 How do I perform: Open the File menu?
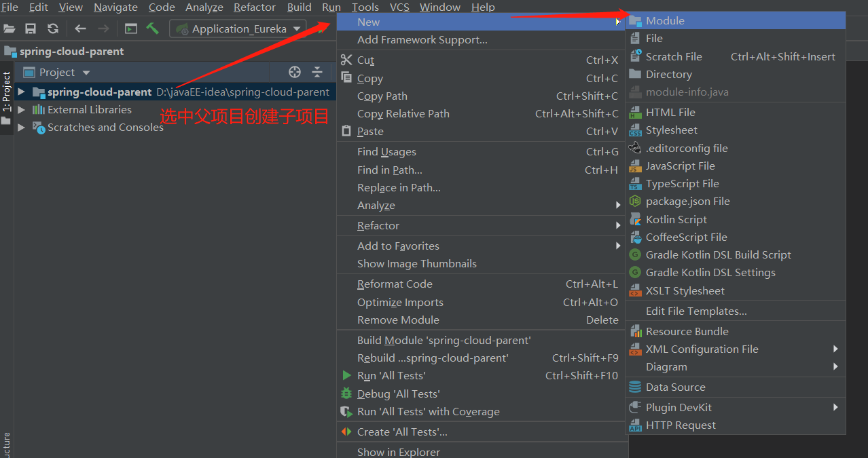(x=10, y=7)
